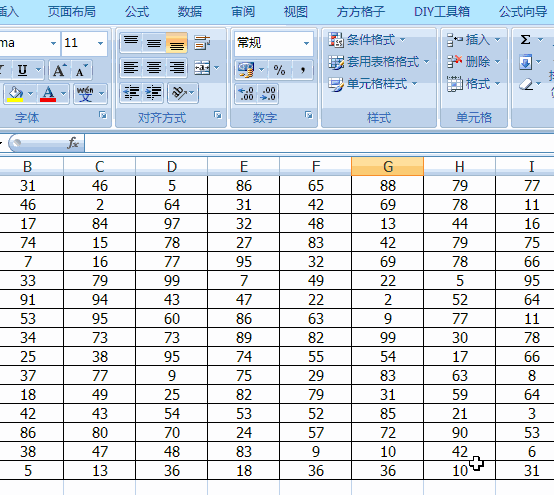Viewport: 554px width, 495px height.
Task: Click the comma style icon
Action: pos(302,70)
